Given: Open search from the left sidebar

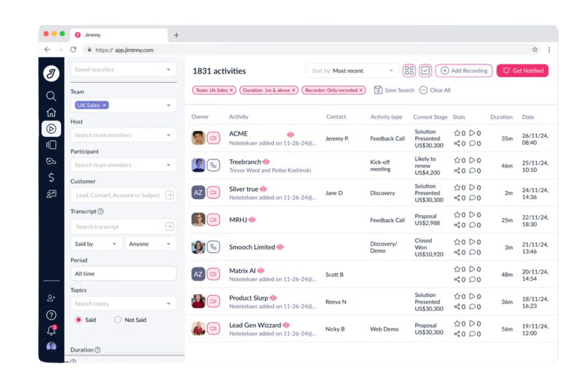Looking at the screenshot, I should [51, 96].
